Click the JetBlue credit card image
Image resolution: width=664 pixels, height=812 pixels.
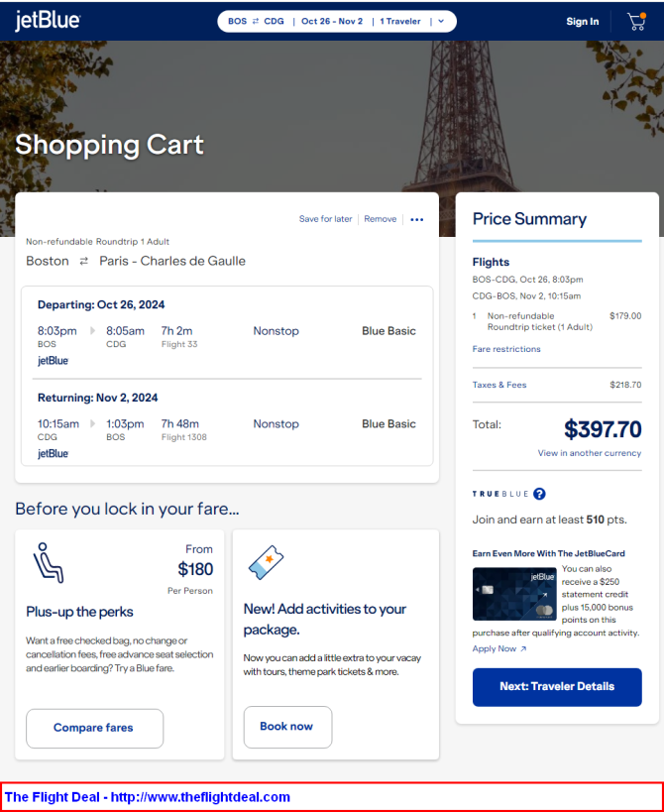pyautogui.click(x=514, y=594)
